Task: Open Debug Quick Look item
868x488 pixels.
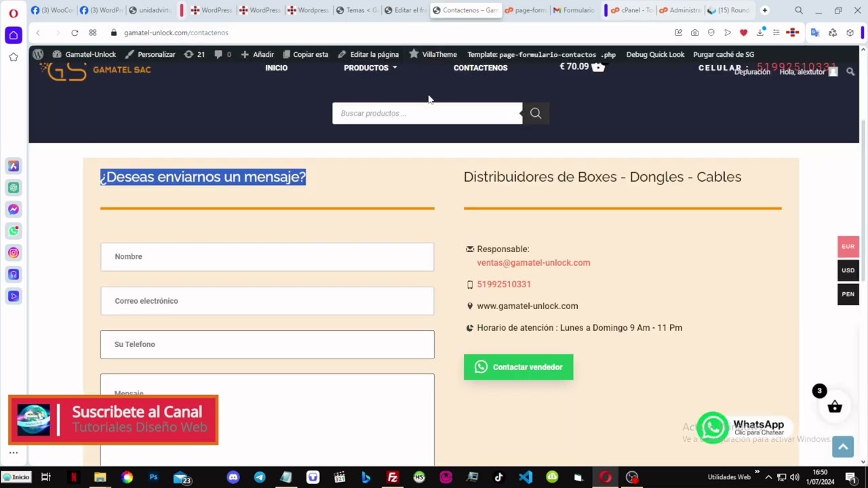Action: pos(655,54)
